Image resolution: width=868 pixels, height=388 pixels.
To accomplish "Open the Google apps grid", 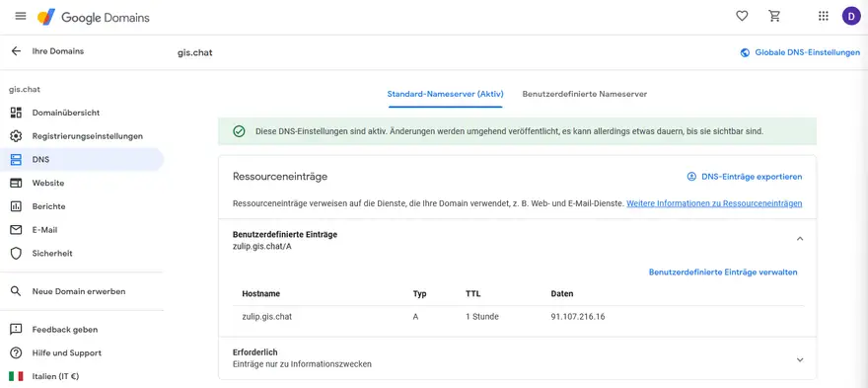I will [824, 16].
